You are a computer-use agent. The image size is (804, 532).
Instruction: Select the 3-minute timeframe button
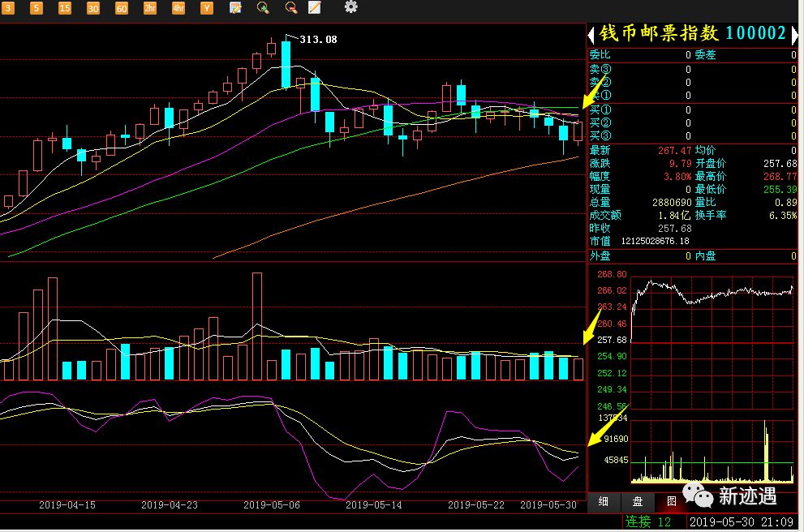(7, 7)
